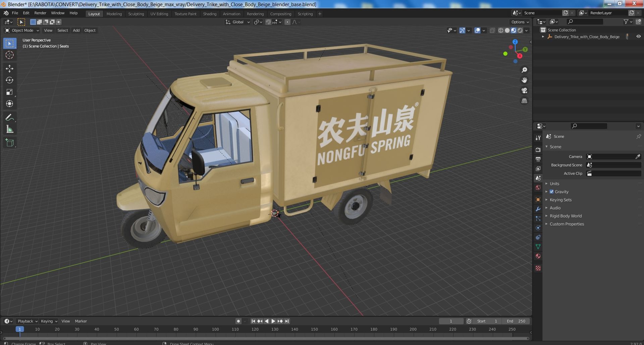Click the outliner search field
This screenshot has height=345, width=644.
coord(585,21)
